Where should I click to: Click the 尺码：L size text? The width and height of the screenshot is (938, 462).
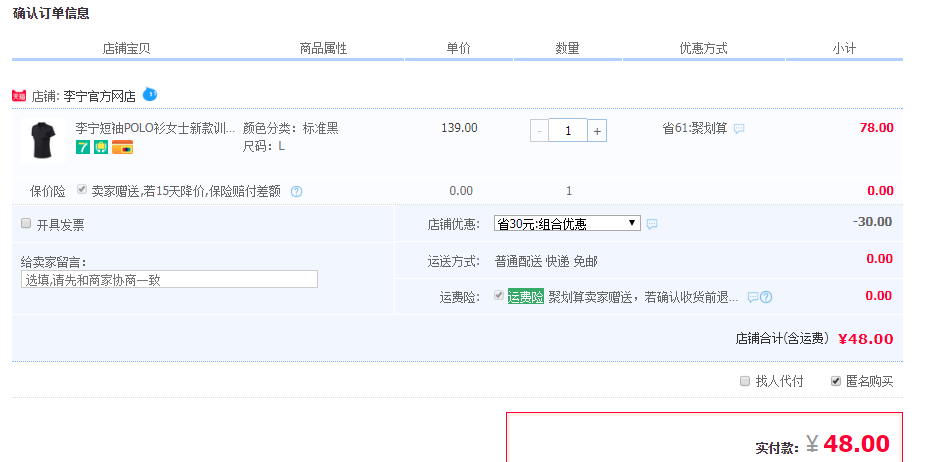(x=264, y=147)
